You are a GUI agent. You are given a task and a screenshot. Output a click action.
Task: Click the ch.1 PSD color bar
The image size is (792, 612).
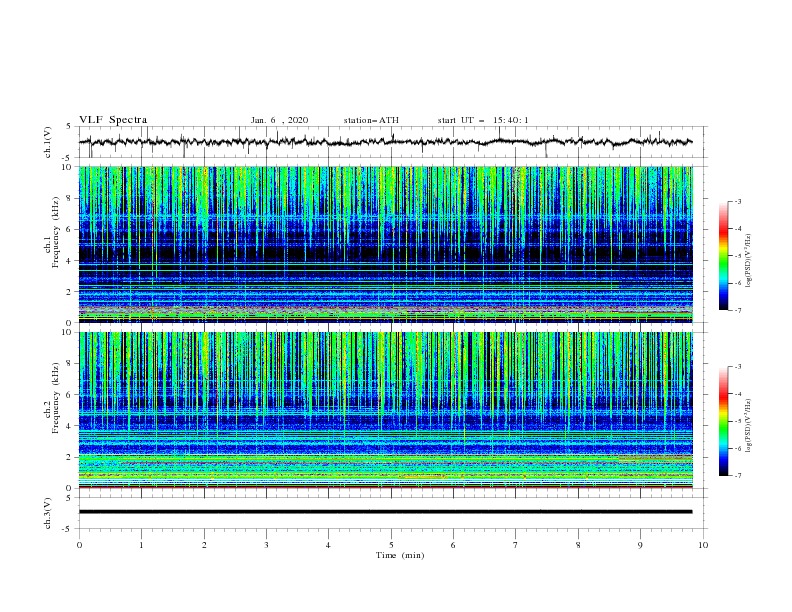pyautogui.click(x=724, y=256)
